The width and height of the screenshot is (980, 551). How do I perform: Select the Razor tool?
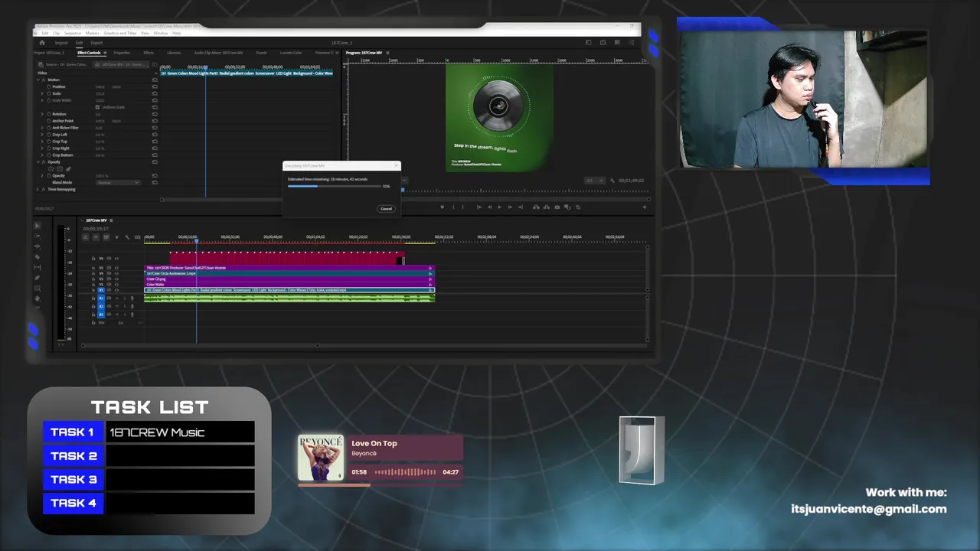click(38, 256)
